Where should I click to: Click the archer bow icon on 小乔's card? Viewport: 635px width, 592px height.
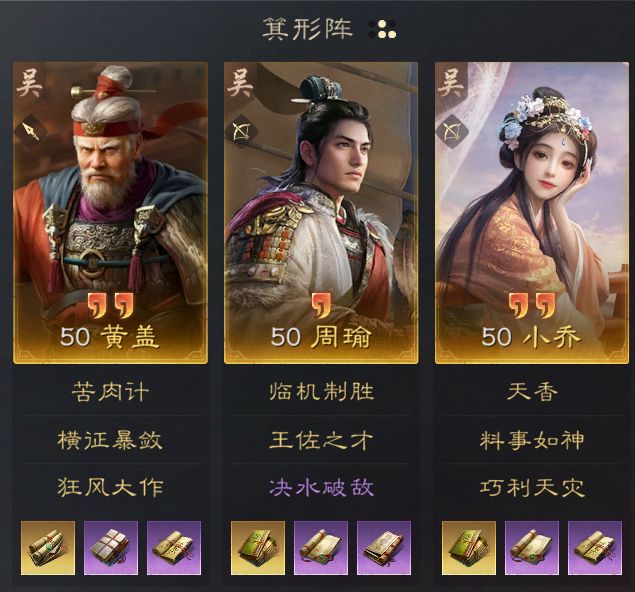pos(452,132)
